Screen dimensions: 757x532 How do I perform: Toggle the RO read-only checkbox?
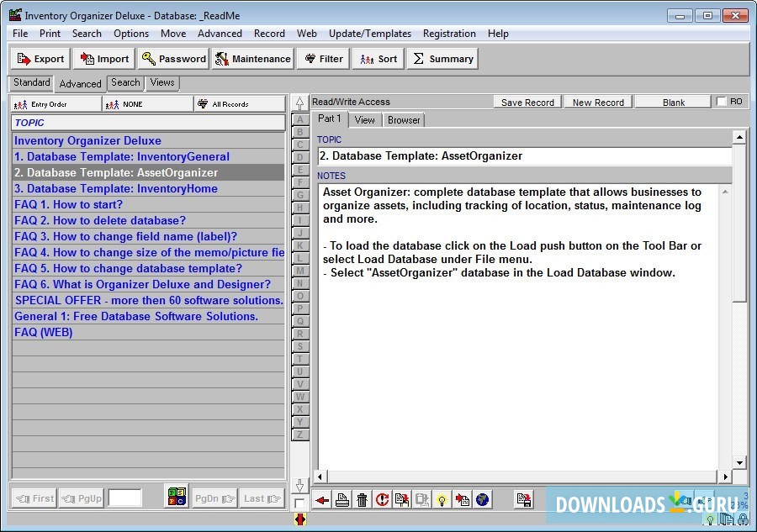(722, 102)
